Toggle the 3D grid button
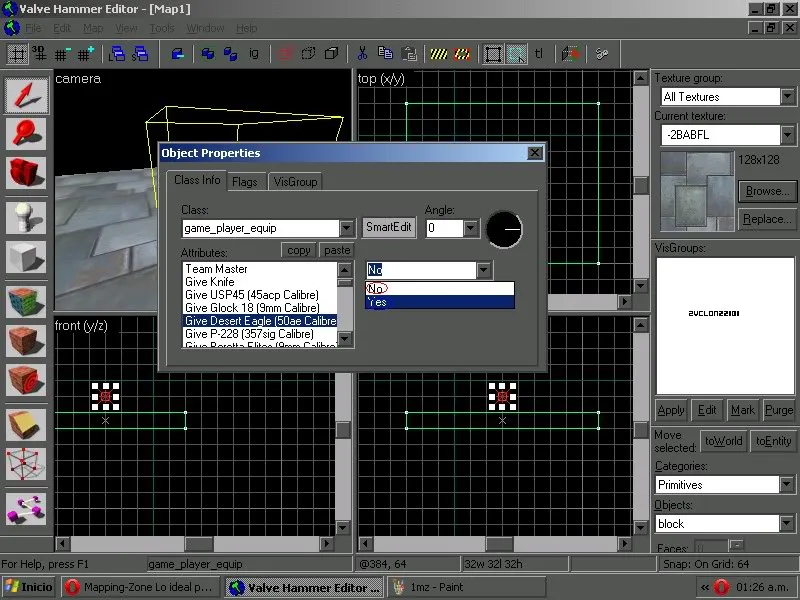This screenshot has height=600, width=800. tap(39, 54)
